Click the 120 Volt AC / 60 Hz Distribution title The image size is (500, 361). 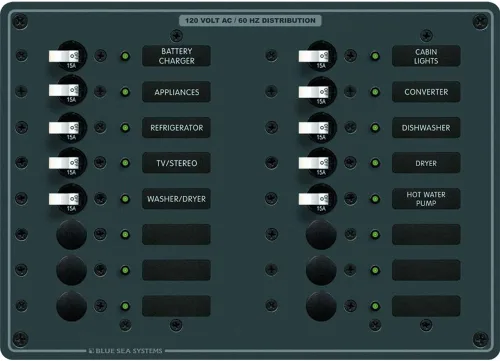(250, 20)
